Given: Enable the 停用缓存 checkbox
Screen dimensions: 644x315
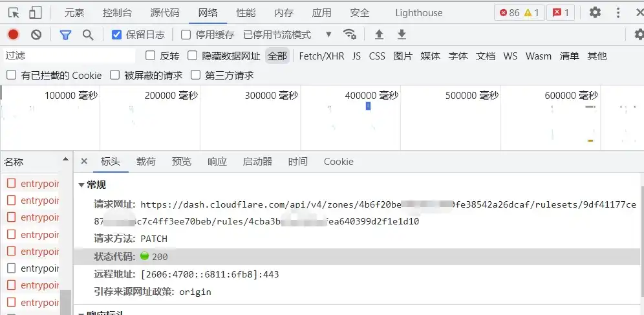Looking at the screenshot, I should point(186,35).
